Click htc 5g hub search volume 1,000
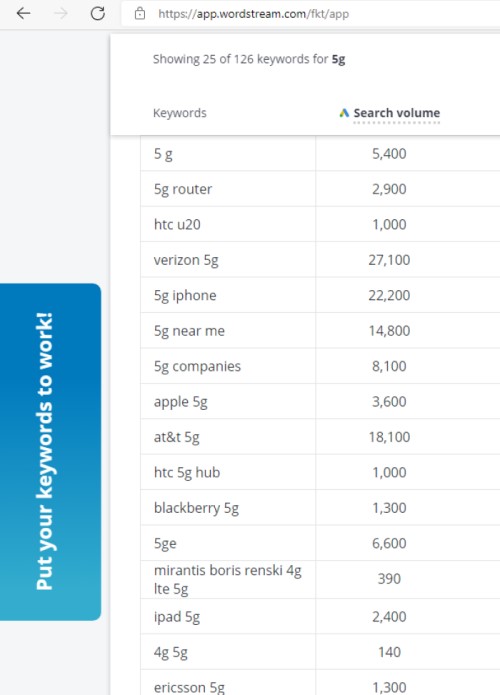The height and width of the screenshot is (695, 500). click(x=389, y=473)
